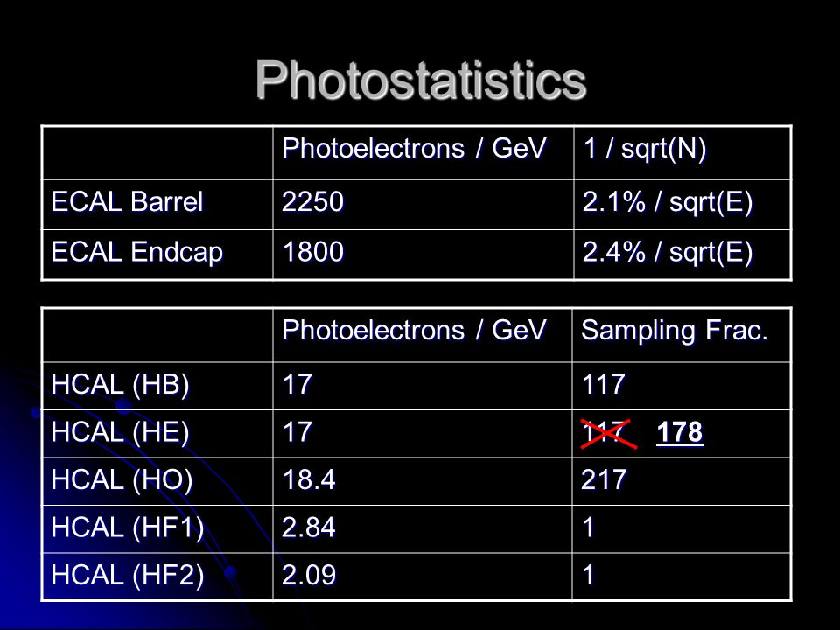The height and width of the screenshot is (630, 840).
Task: Select the "17" value in HCAL (HE) row
Action: coord(297,431)
